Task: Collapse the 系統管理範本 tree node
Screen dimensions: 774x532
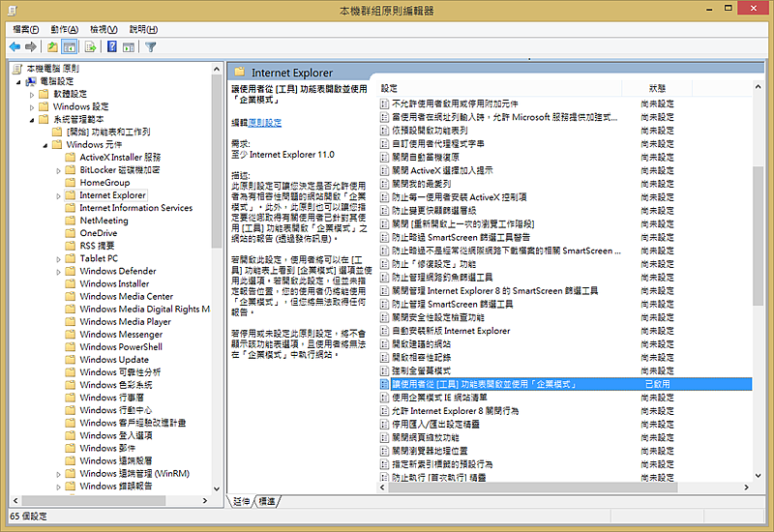Action: click(x=32, y=120)
